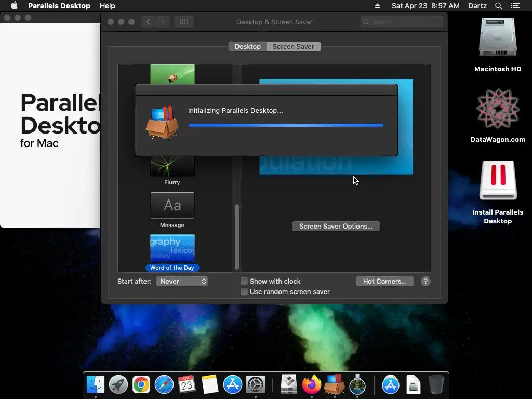Screen dimensions: 532x399
Task: Click the System Preferences search field
Action: coord(402,22)
